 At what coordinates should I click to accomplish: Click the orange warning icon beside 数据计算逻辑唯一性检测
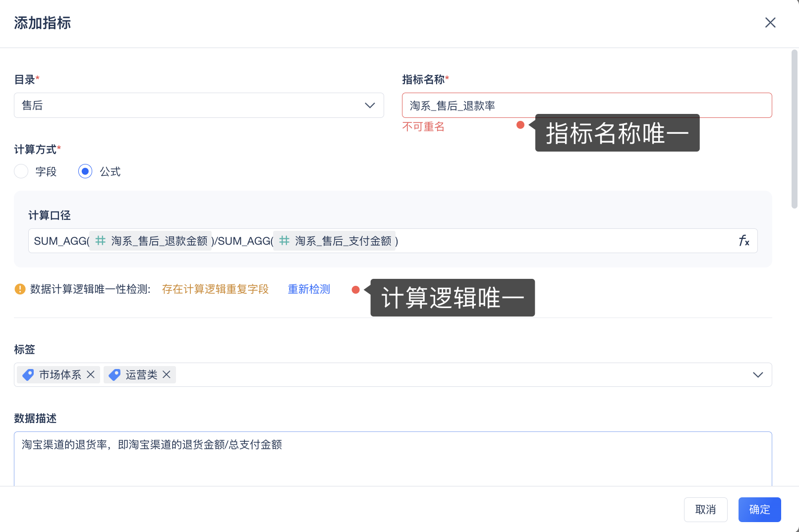coord(20,289)
